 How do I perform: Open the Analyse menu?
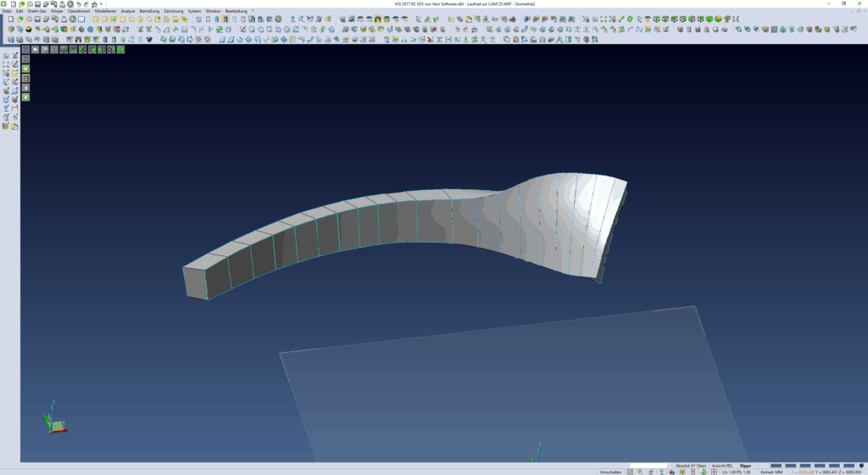(128, 11)
